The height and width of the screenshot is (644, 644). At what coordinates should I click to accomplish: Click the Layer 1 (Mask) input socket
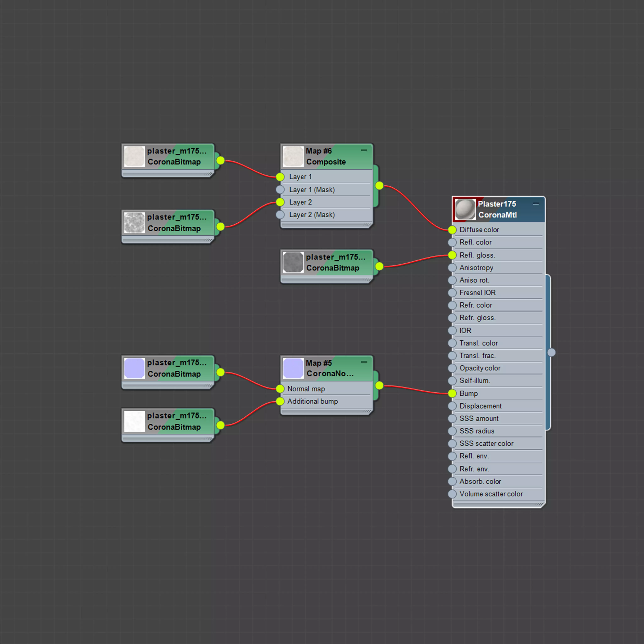[280, 190]
